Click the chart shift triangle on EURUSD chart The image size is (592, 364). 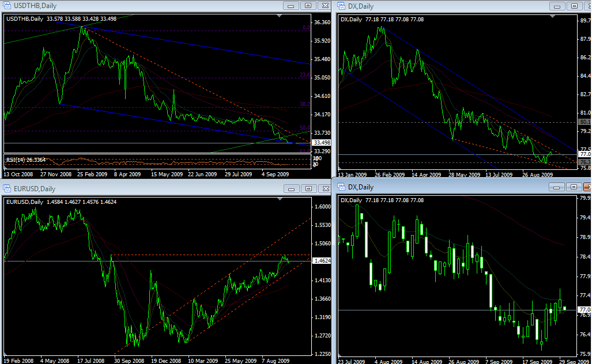[x=280, y=199]
